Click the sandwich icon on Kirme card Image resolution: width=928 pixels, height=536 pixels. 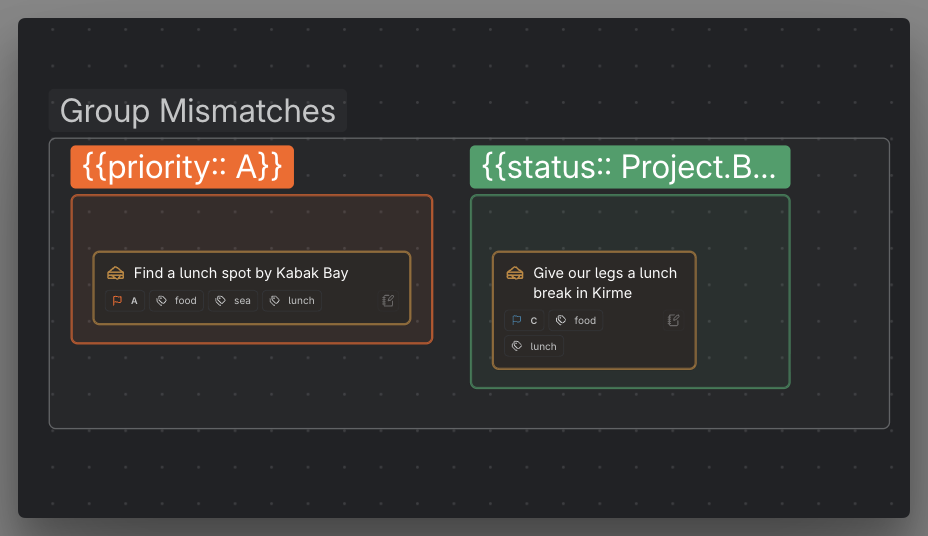(515, 273)
